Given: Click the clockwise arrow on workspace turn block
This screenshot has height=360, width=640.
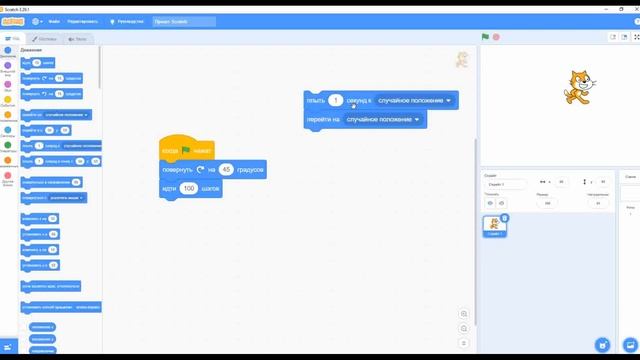Looking at the screenshot, I should pyautogui.click(x=200, y=169).
